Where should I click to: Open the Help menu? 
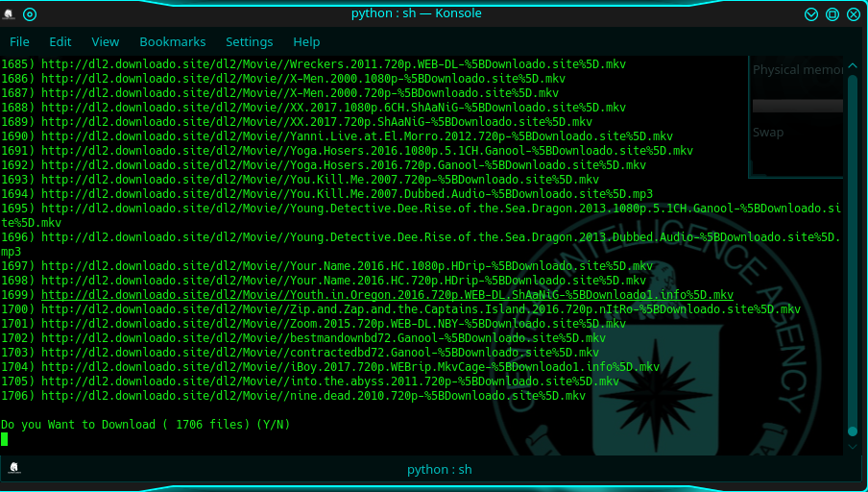point(306,42)
